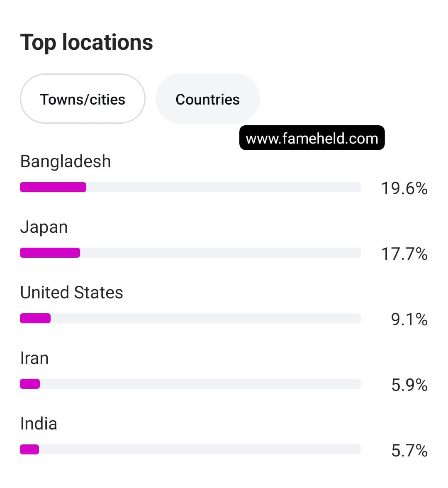
Task: Click the 19.6% value for Bangladesh
Action: pos(404,188)
